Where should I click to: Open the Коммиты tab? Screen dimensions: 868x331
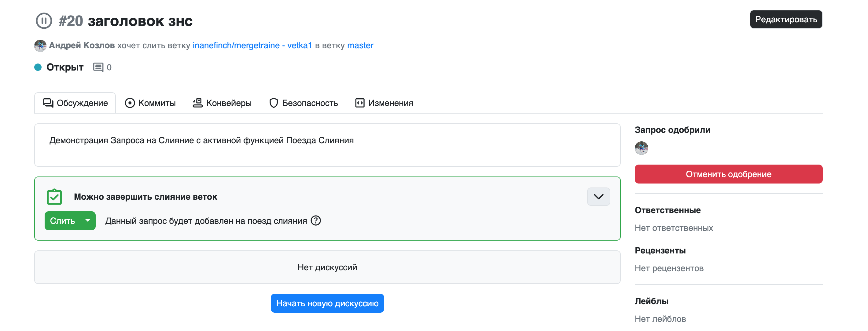(x=150, y=103)
